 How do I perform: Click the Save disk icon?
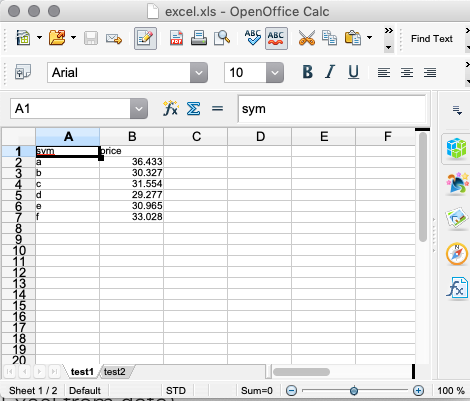[x=91, y=38]
